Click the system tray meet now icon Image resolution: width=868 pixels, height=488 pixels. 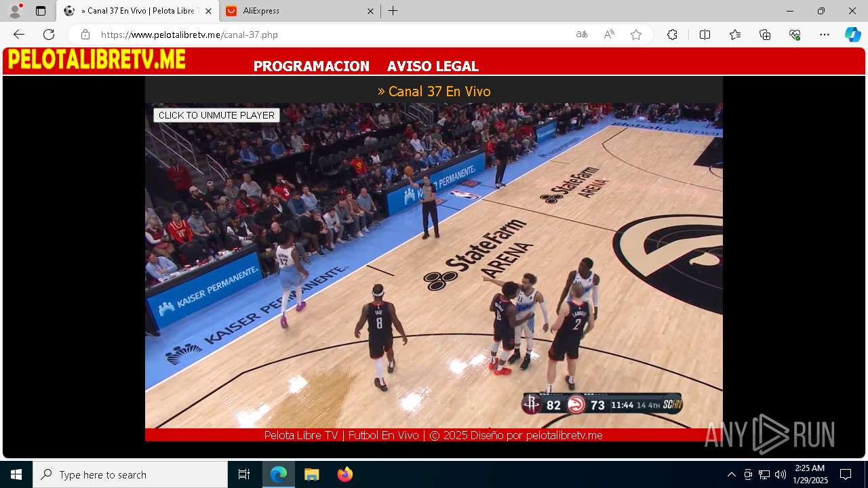point(748,474)
